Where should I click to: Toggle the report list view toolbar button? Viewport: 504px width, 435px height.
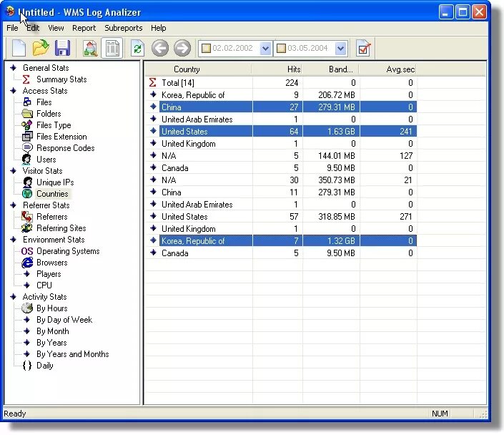coord(112,48)
